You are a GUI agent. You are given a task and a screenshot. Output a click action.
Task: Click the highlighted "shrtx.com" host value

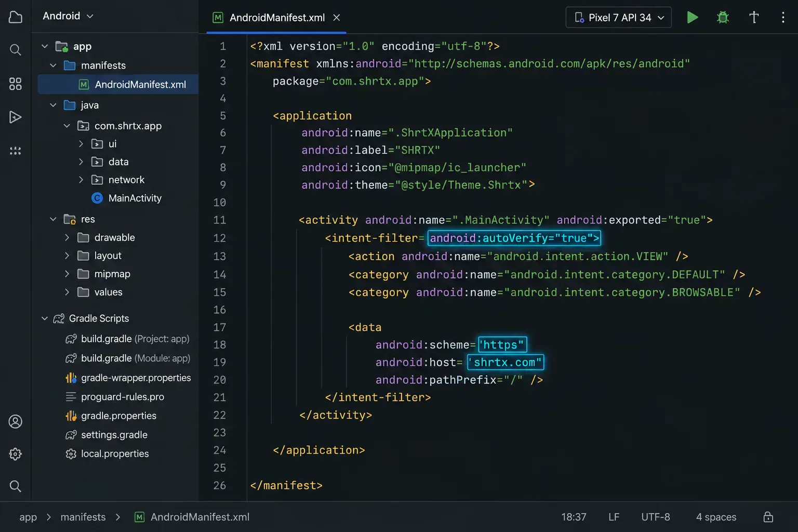coord(506,362)
